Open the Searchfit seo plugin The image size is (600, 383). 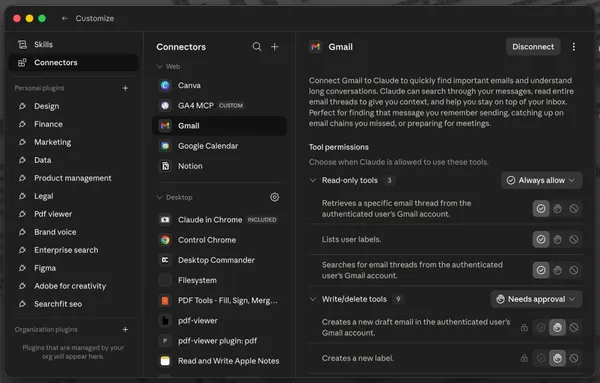coord(73,304)
